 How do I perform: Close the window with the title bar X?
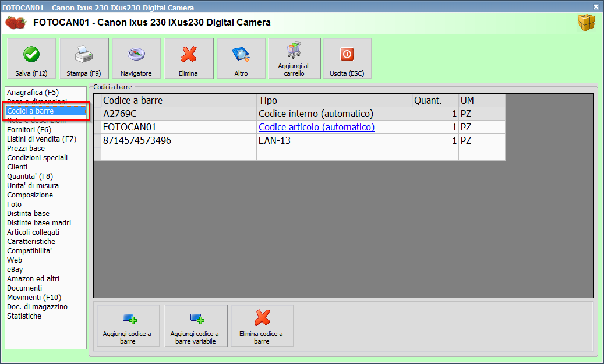pos(596,6)
